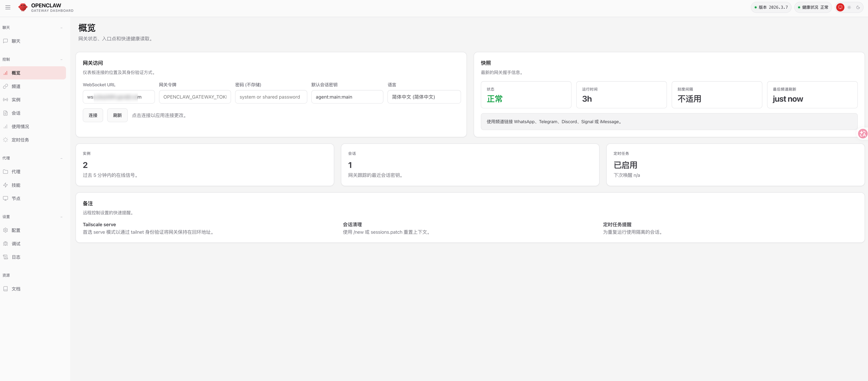Open 实例 via its broadcast icon
This screenshot has width=868, height=381.
click(x=5, y=100)
